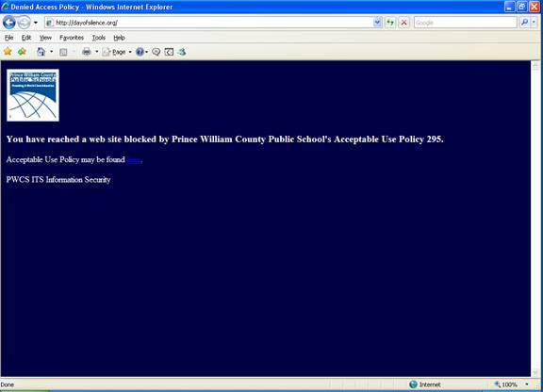Click the Prince William County Schools logo
Screen dimensions: 543x392
(x=33, y=95)
